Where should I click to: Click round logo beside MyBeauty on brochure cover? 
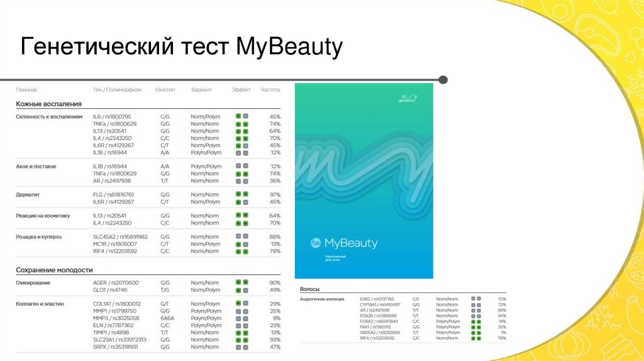pos(316,243)
